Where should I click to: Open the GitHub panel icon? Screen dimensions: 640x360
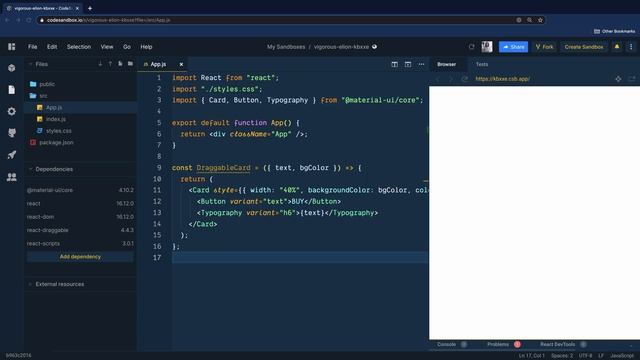11,133
